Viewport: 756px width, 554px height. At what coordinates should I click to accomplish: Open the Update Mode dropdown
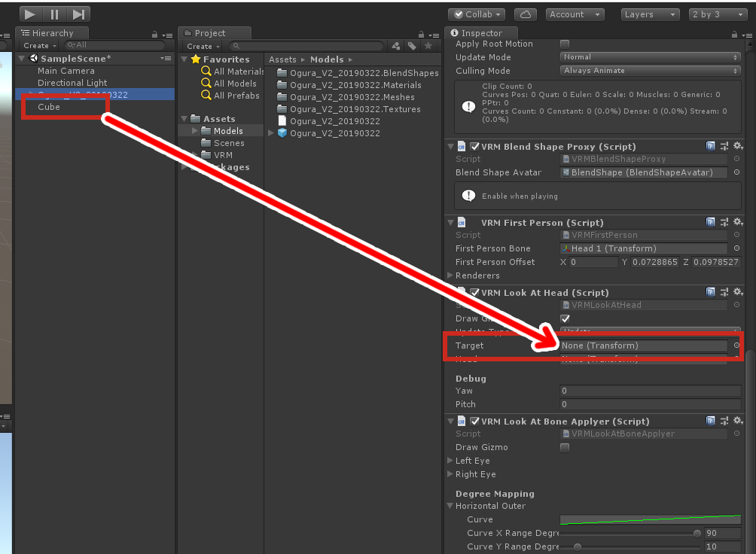tap(650, 57)
